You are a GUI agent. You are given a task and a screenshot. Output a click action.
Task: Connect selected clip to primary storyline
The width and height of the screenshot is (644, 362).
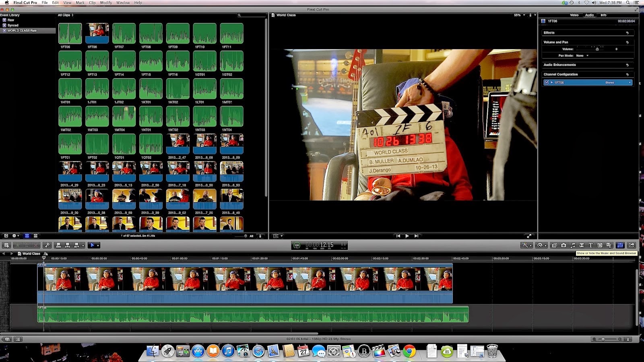[58, 245]
